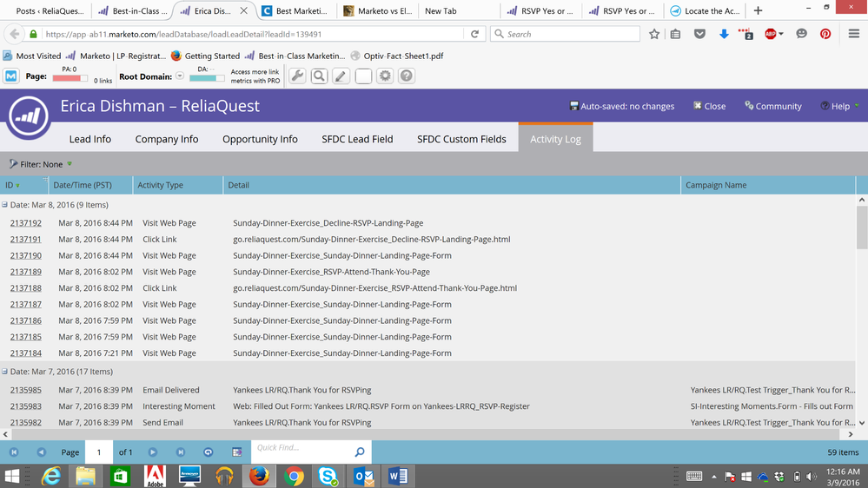Bookmark this page with the star icon

(x=654, y=35)
